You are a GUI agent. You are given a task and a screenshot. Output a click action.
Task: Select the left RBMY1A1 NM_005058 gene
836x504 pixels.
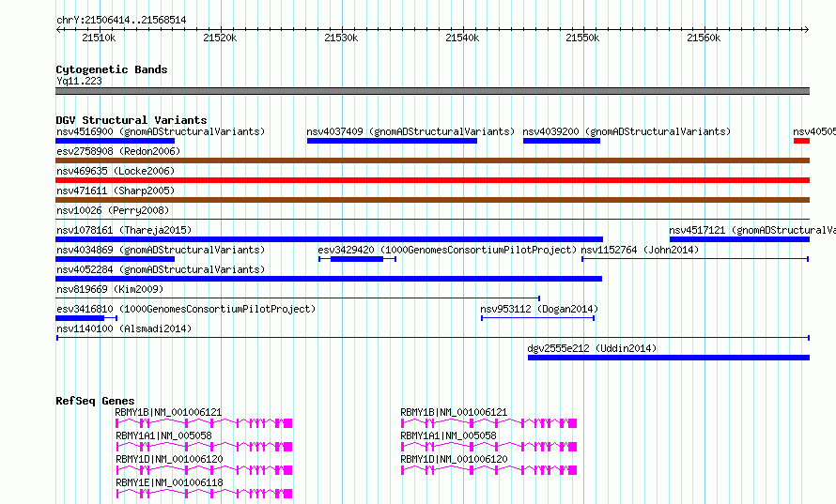[x=204, y=447]
